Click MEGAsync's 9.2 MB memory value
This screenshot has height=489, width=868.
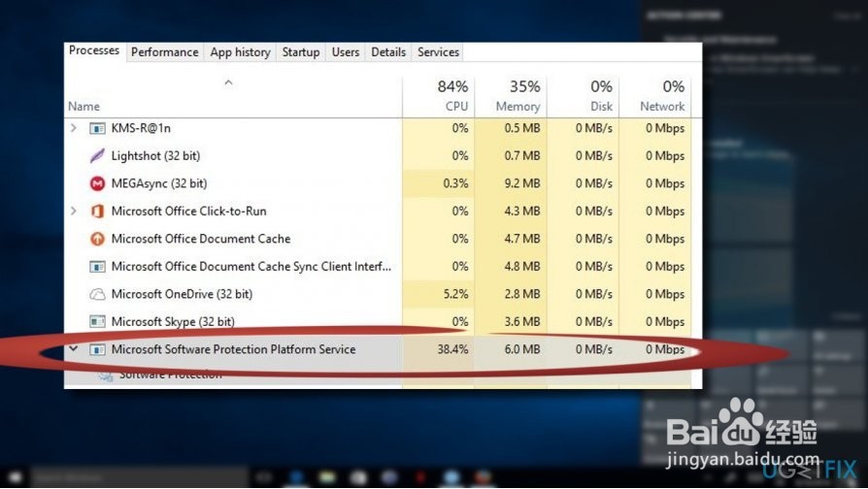(522, 183)
